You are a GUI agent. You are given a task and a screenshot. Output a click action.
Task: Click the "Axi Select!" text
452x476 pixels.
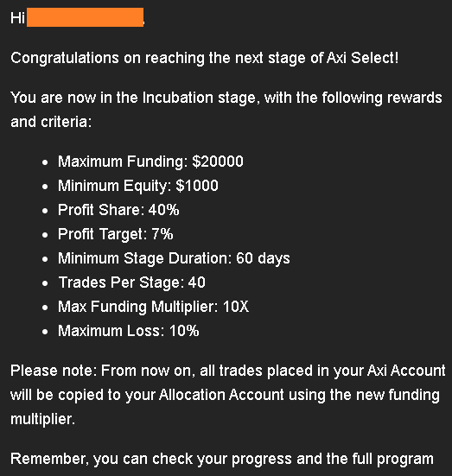[x=362, y=58]
